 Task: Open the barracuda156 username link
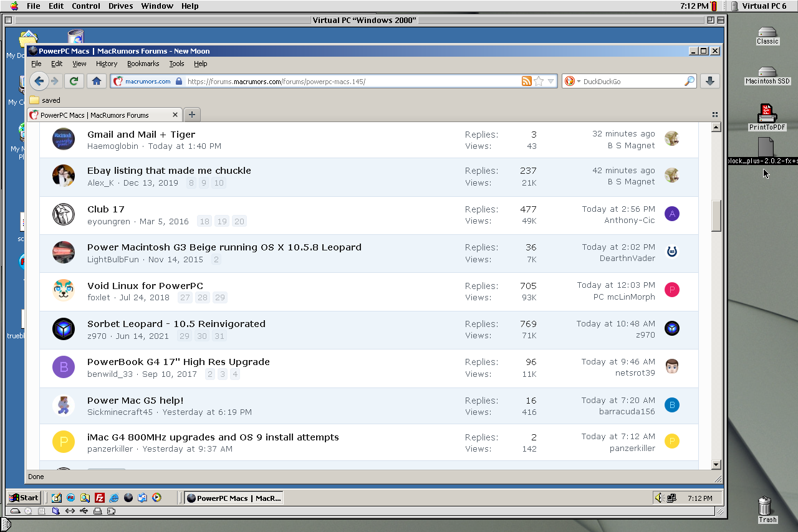[x=627, y=412]
